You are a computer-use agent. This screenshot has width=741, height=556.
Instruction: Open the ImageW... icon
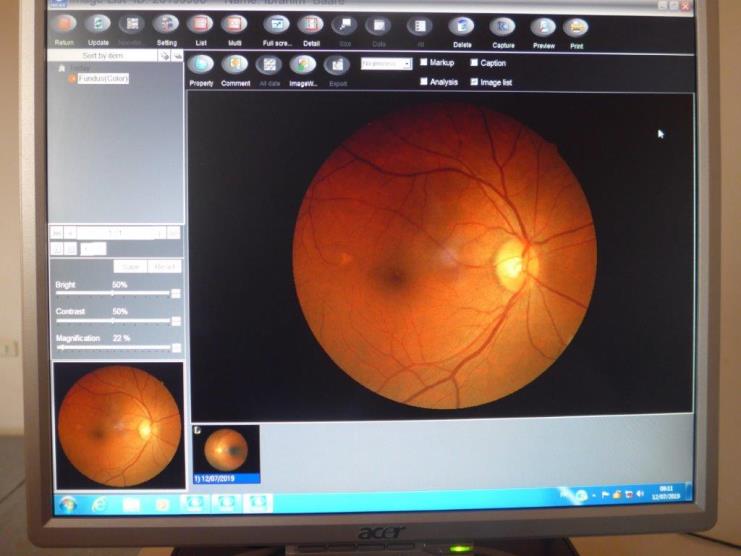(303, 65)
